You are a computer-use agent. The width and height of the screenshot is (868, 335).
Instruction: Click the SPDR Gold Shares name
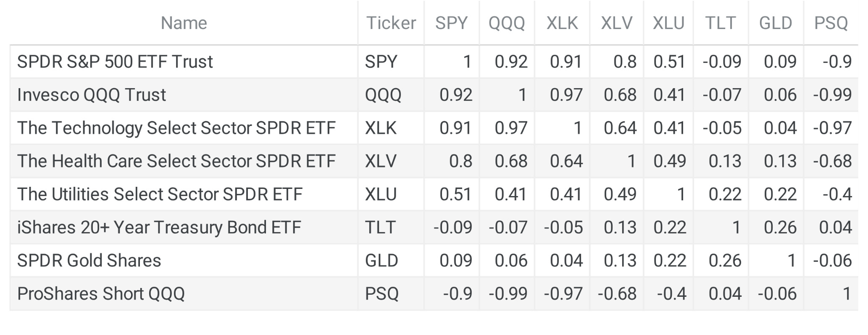[x=89, y=261]
